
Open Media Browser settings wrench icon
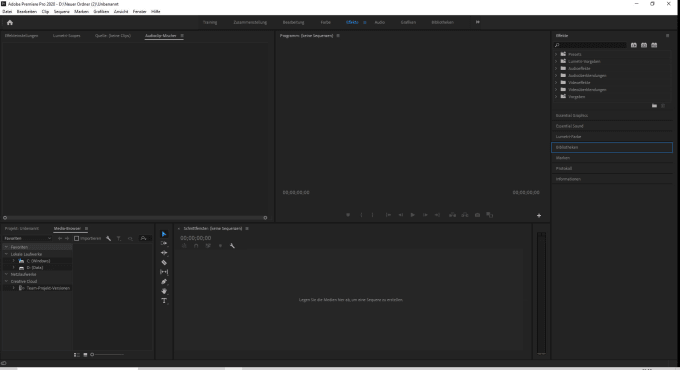(108, 239)
